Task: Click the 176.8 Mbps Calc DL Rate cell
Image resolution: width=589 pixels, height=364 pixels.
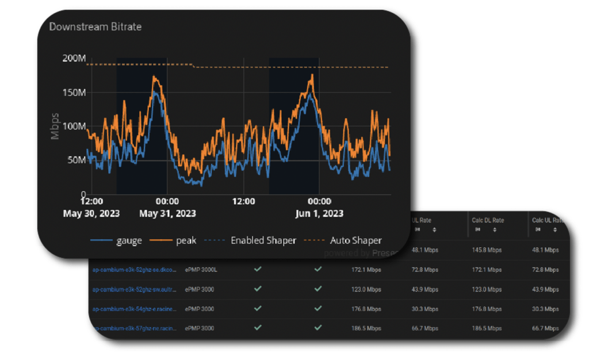Action: (x=487, y=309)
